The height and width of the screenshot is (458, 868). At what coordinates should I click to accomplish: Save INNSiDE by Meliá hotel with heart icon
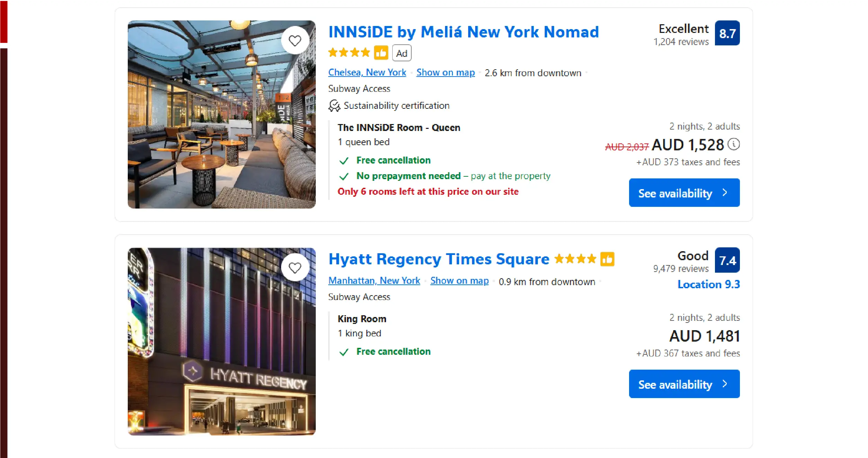[295, 41]
